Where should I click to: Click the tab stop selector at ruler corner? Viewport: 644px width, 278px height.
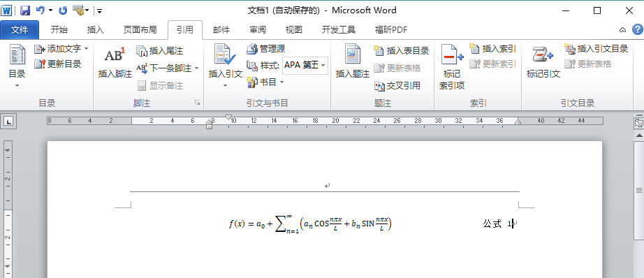[x=8, y=121]
